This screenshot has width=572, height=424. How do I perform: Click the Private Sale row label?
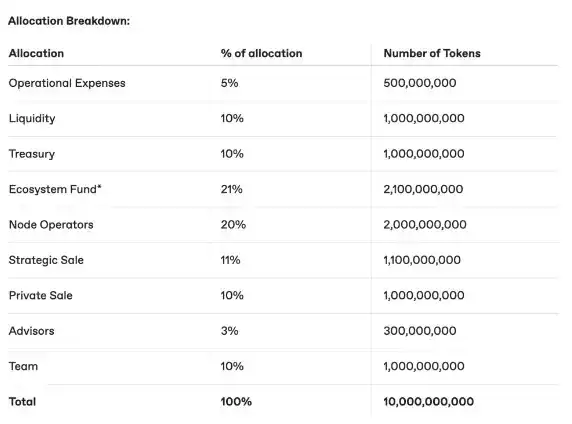(x=40, y=295)
